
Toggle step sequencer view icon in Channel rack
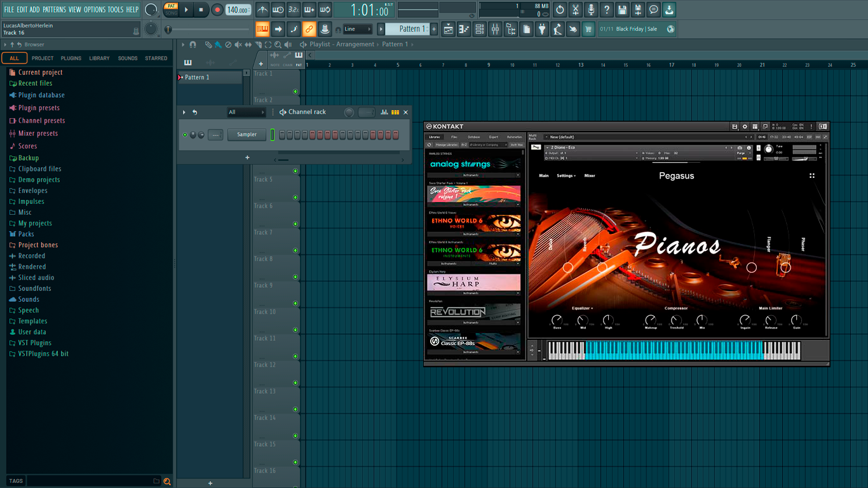(x=395, y=112)
